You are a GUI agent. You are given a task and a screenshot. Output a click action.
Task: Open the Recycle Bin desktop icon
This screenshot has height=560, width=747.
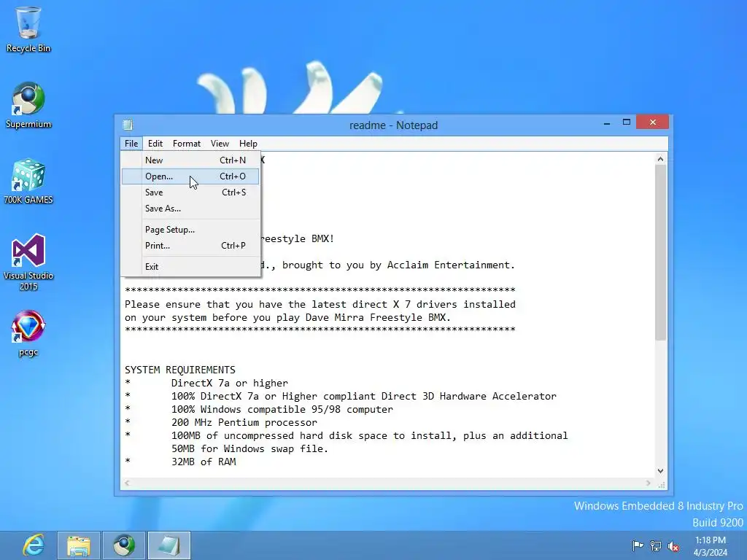[x=28, y=29]
